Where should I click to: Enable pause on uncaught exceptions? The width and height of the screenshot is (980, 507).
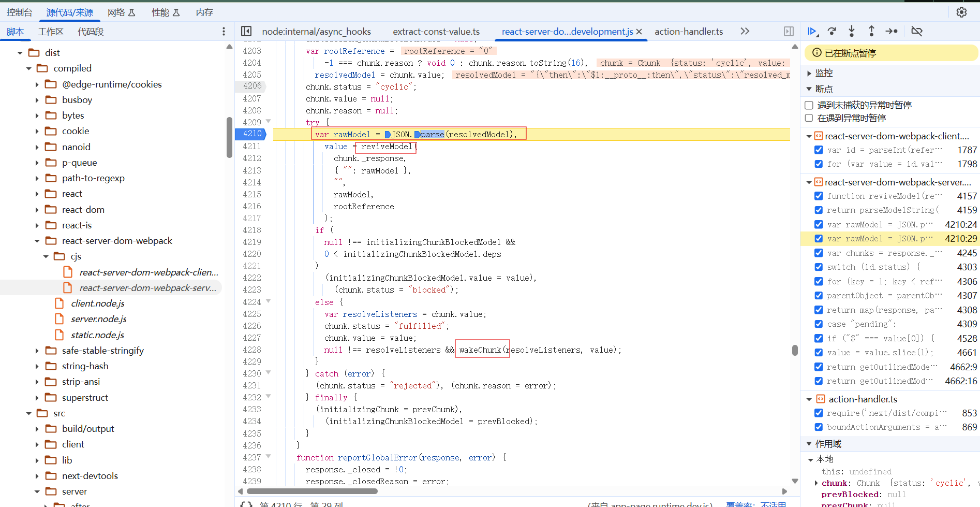[x=809, y=105]
